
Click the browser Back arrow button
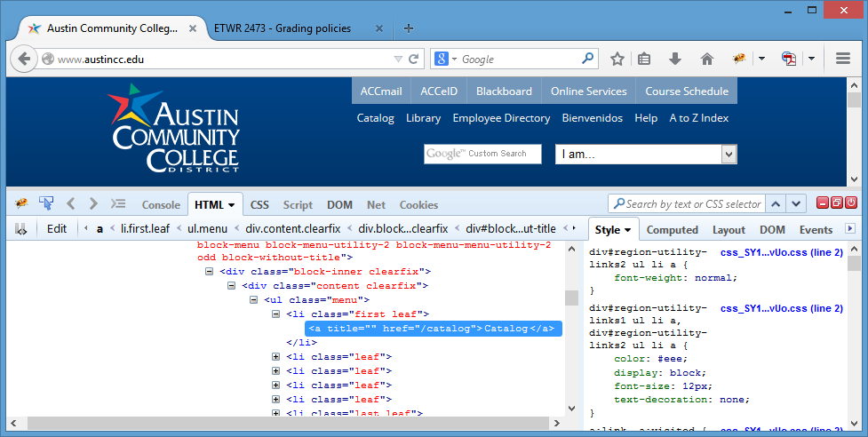click(x=24, y=59)
